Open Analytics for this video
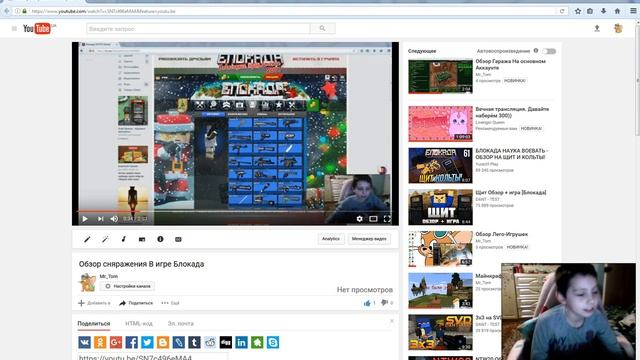Image resolution: width=640 pixels, height=360 pixels. pyautogui.click(x=331, y=239)
